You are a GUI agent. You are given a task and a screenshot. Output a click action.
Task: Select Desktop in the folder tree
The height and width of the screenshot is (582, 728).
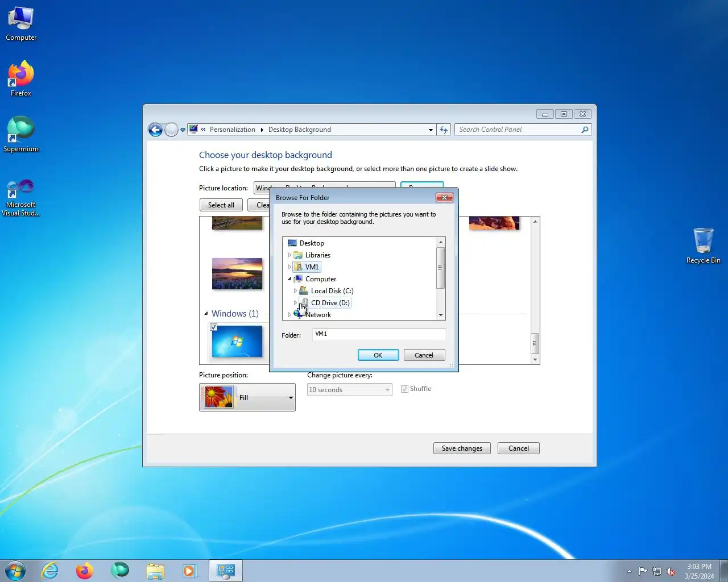point(312,243)
